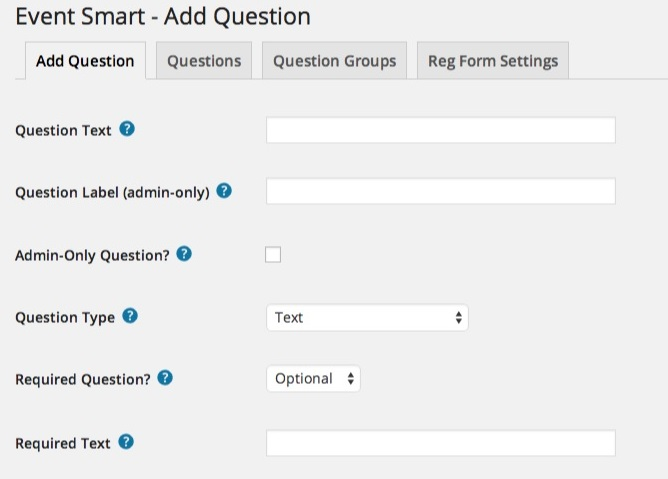668x479 pixels.
Task: Click into the Question Label input field
Action: tap(440, 192)
